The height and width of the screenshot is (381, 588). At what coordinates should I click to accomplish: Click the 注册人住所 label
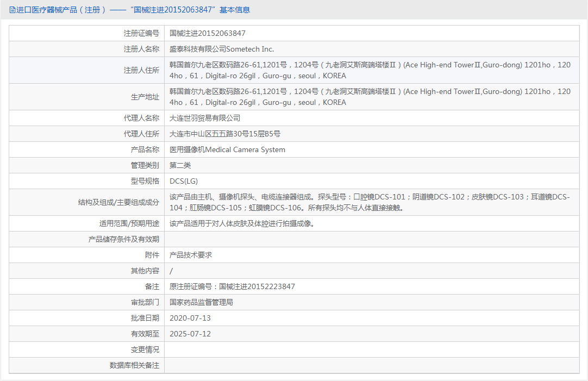tap(141, 70)
